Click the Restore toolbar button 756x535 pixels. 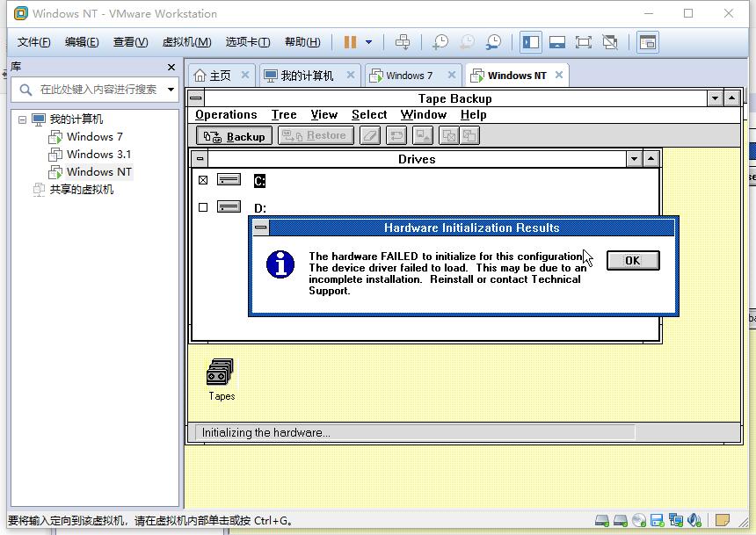click(316, 135)
